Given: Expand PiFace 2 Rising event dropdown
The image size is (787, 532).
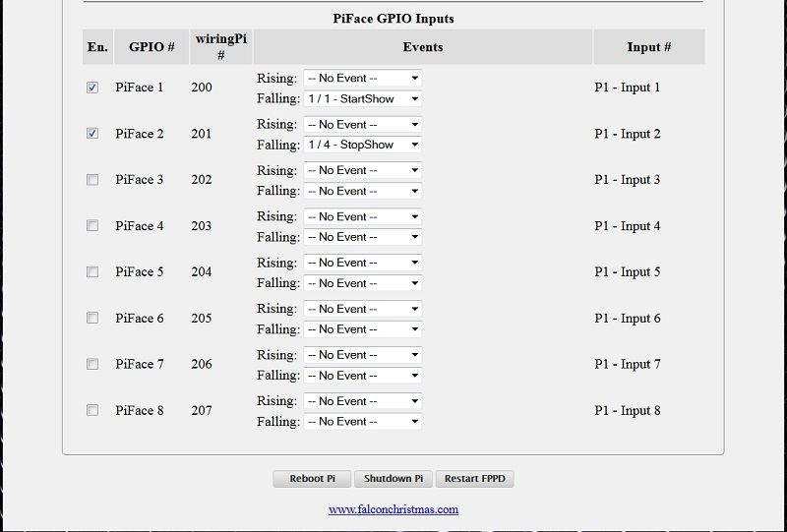Looking at the screenshot, I should [362, 124].
